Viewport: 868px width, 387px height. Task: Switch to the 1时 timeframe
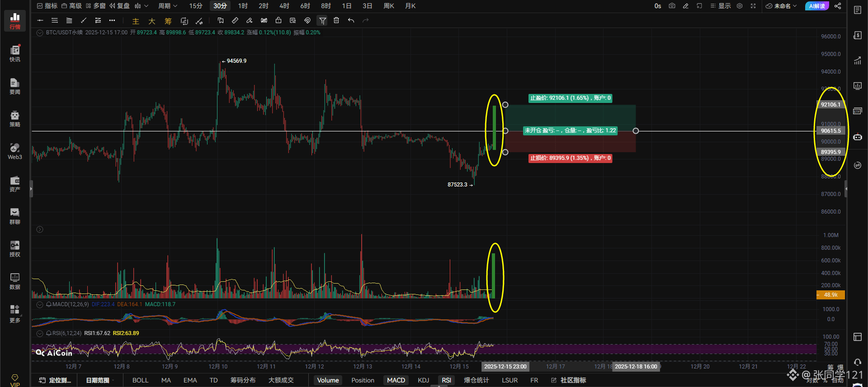coord(243,6)
